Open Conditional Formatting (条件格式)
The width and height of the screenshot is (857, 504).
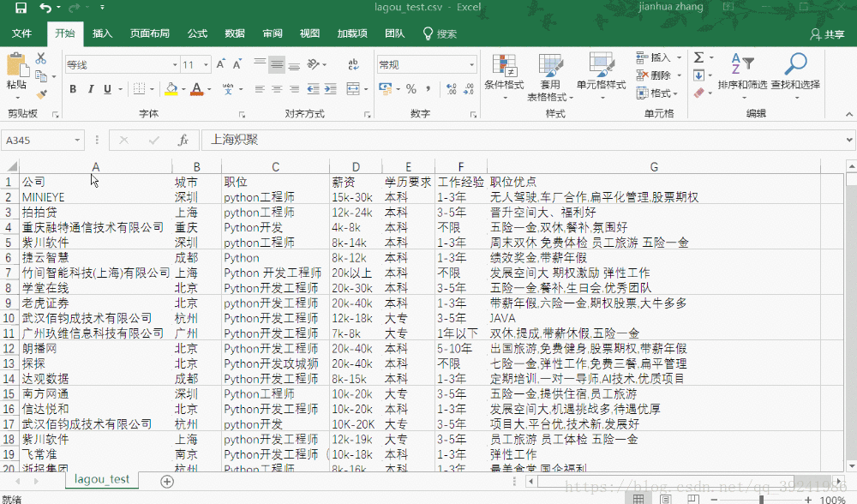504,77
